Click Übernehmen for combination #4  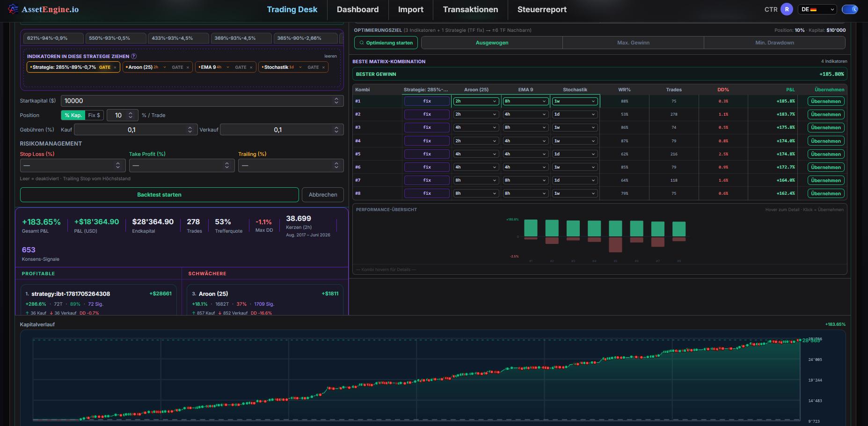pos(826,141)
